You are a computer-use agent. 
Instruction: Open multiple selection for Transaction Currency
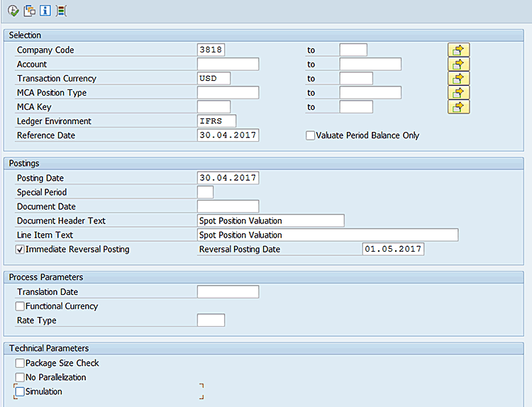458,78
